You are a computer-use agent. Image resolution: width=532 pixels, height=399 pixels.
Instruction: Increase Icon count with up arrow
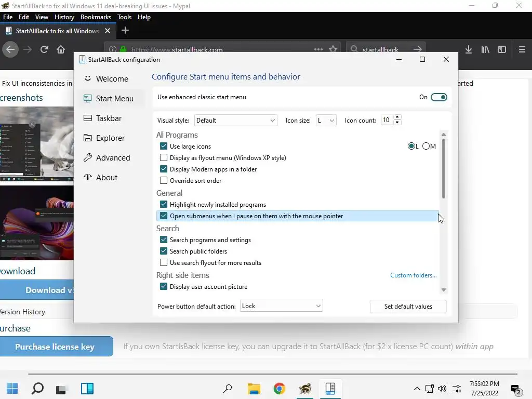(397, 117)
